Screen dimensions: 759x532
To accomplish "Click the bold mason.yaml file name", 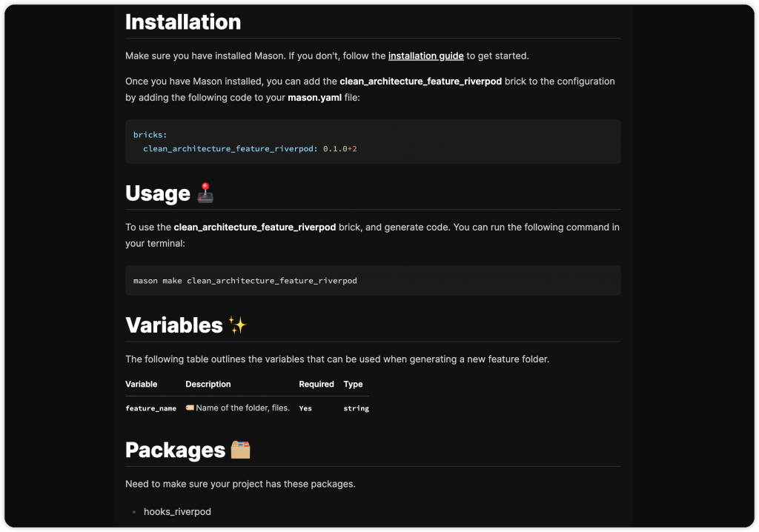I will point(314,97).
